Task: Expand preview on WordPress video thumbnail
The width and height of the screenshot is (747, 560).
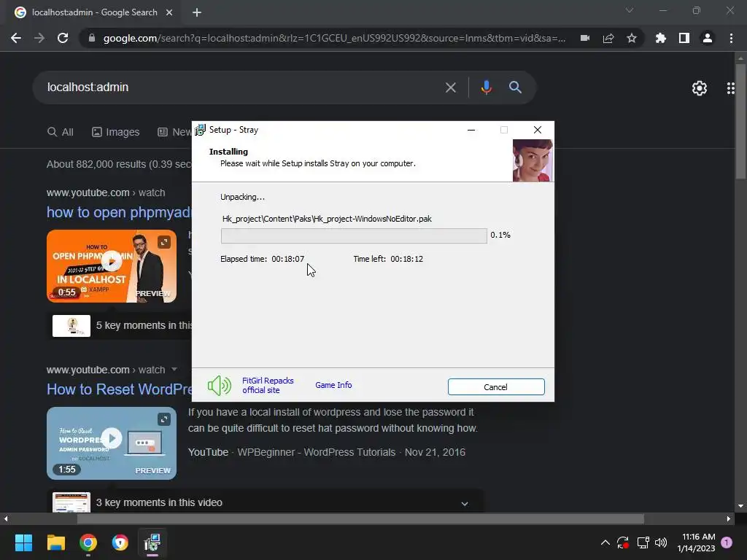Action: click(x=164, y=419)
